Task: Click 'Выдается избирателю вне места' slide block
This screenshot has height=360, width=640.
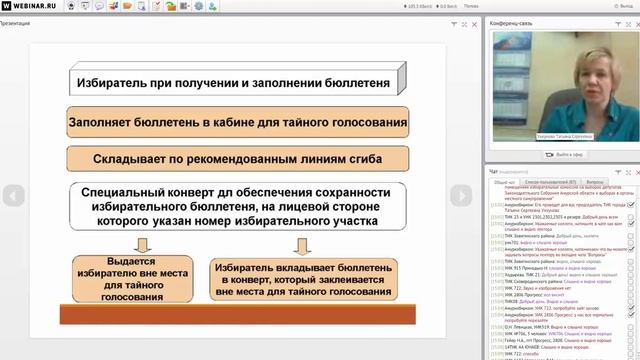Action: pos(133,279)
